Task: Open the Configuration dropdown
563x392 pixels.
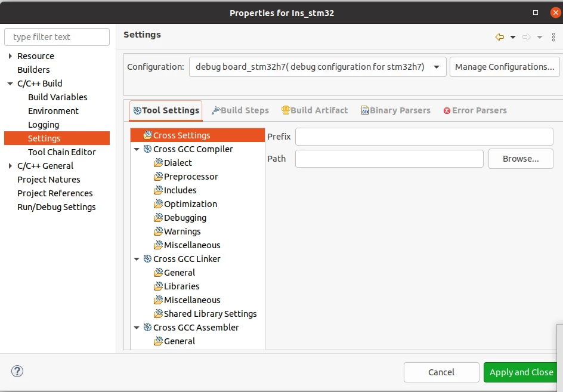Action: tap(317, 67)
